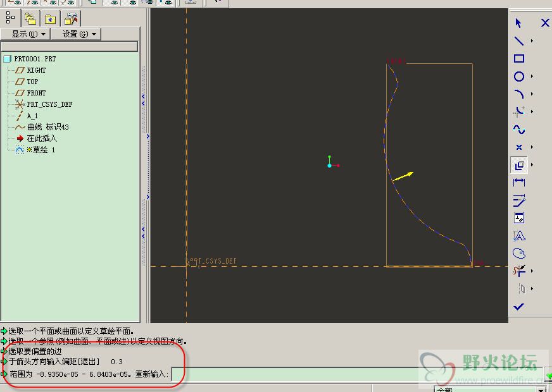The height and width of the screenshot is (392, 552).
Task: Select the arrow pointer tool in sketcher toolbar
Action: (x=518, y=23)
